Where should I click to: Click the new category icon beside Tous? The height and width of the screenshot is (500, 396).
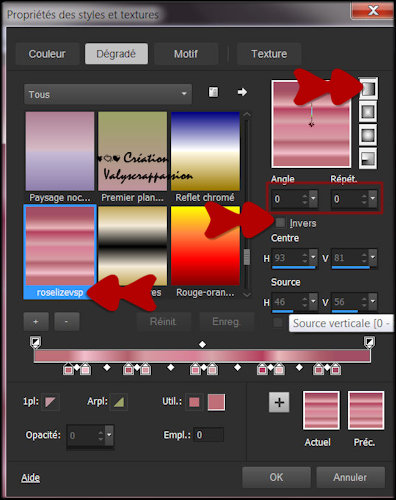pyautogui.click(x=213, y=92)
